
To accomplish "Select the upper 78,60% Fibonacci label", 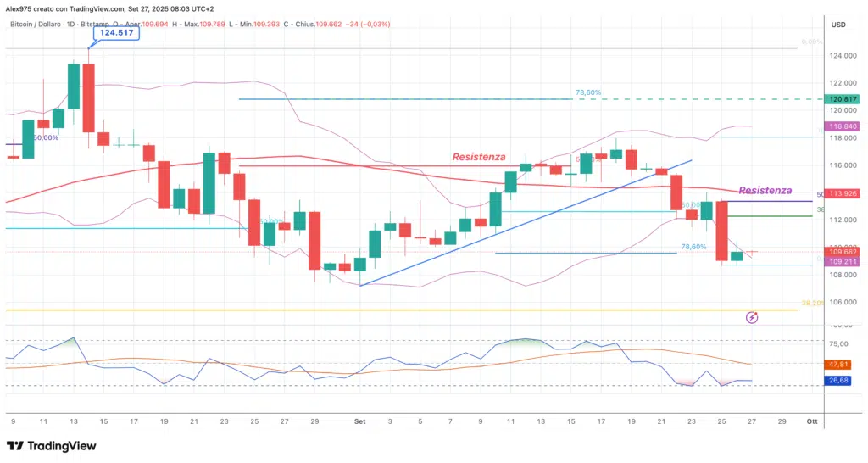I will [x=588, y=92].
